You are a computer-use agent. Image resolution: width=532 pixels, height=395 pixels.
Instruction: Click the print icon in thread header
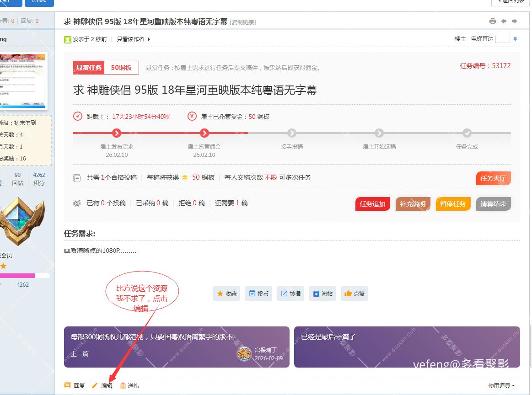(x=492, y=21)
